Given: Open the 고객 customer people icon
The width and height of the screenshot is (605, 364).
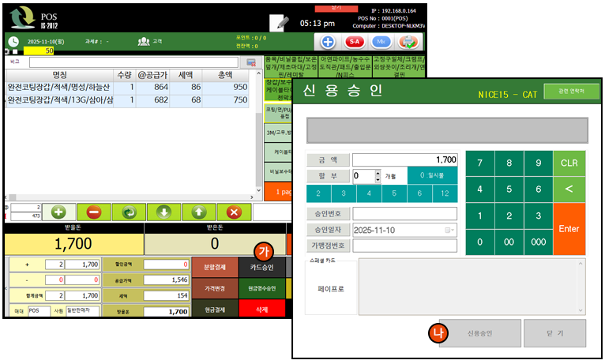Looking at the screenshot, I should pyautogui.click(x=144, y=41).
